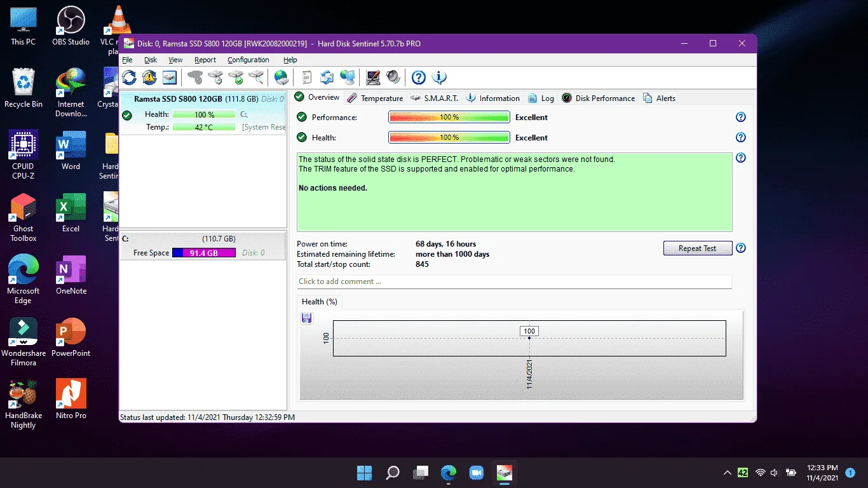This screenshot has width=868, height=488.
Task: Open the Report menu
Action: pos(205,60)
